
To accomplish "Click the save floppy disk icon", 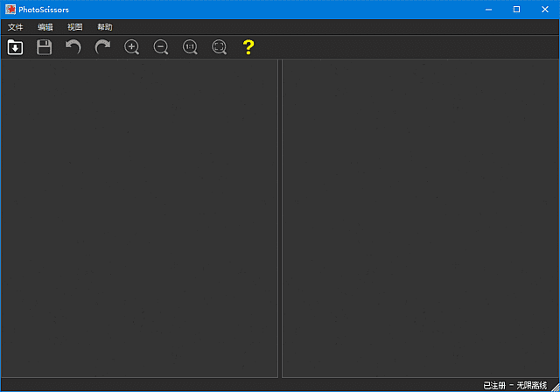I will pyautogui.click(x=44, y=47).
